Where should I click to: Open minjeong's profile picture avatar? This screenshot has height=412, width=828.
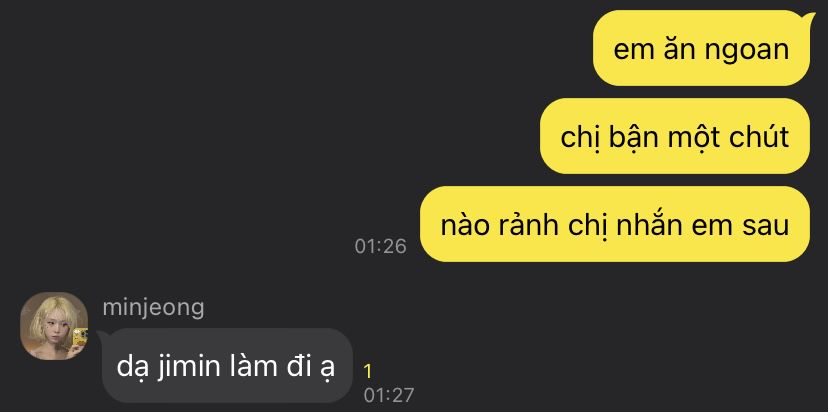point(54,325)
